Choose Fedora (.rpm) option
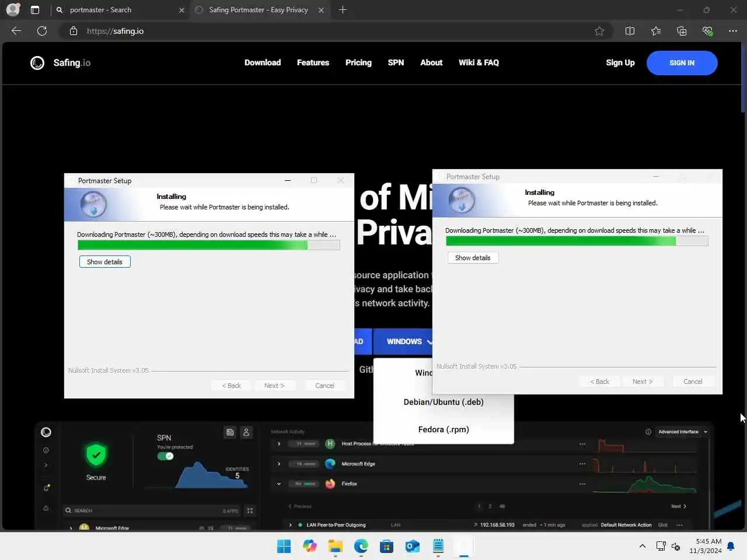Viewport: 747px width, 560px height. (444, 429)
